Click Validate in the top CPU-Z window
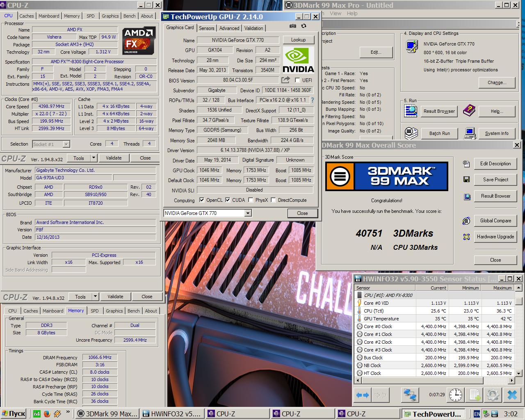525x420 pixels. [x=114, y=158]
